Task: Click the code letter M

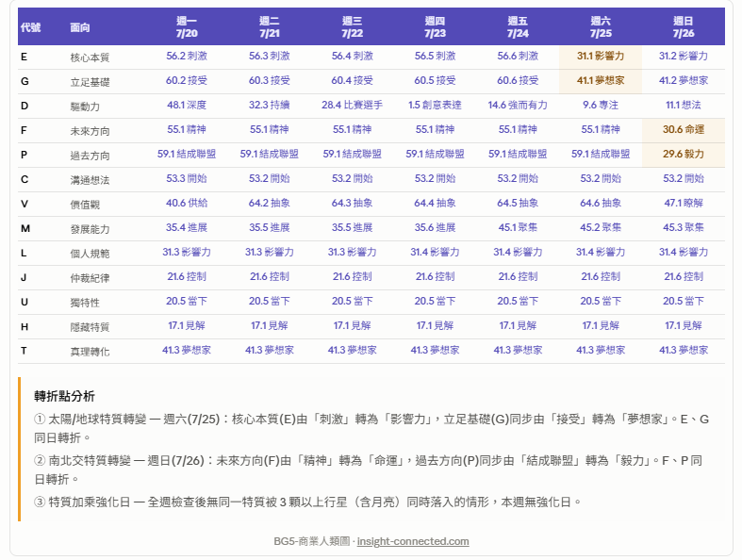Action: click(25, 229)
